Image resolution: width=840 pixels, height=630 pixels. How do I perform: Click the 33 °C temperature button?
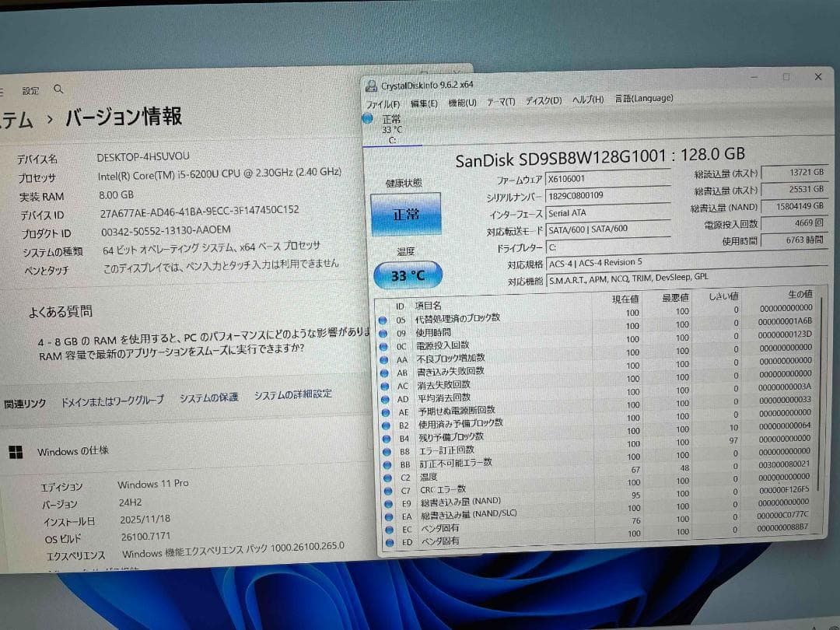(408, 275)
